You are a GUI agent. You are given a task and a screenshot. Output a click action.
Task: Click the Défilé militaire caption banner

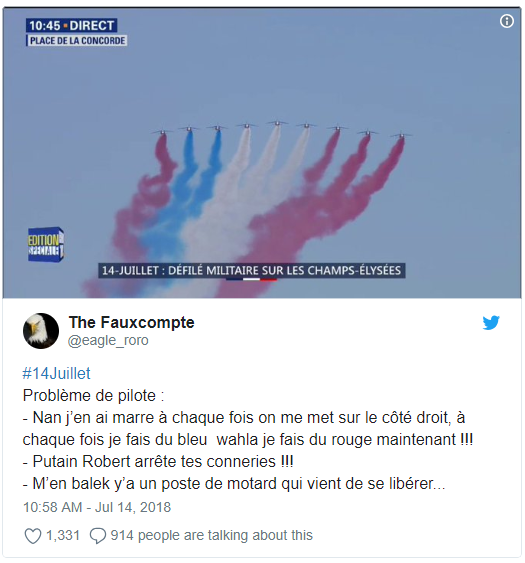coord(251,270)
